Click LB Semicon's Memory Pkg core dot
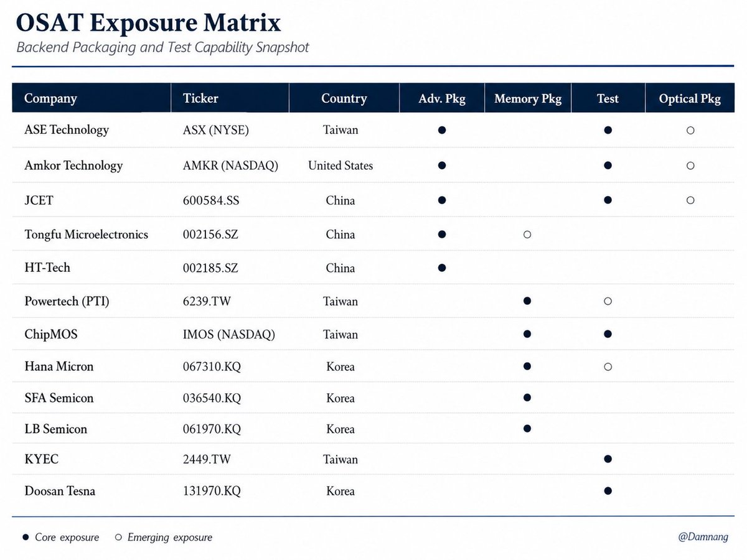The width and height of the screenshot is (747, 560). (527, 429)
